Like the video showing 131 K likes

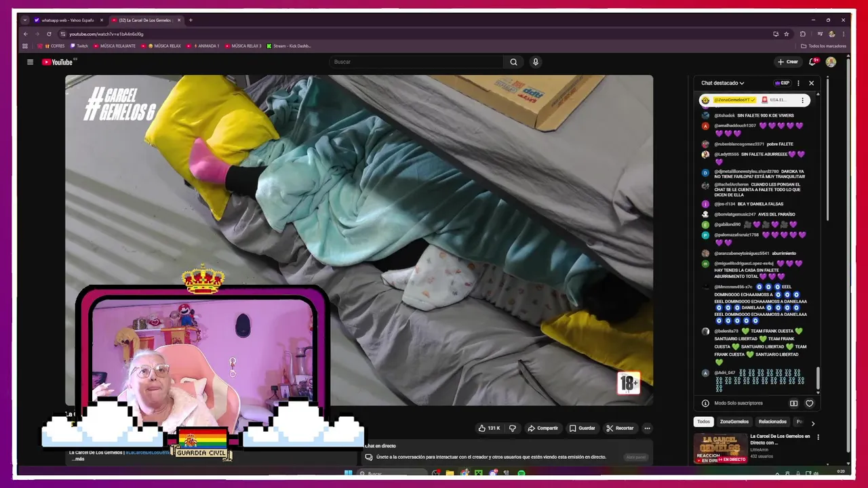489,428
